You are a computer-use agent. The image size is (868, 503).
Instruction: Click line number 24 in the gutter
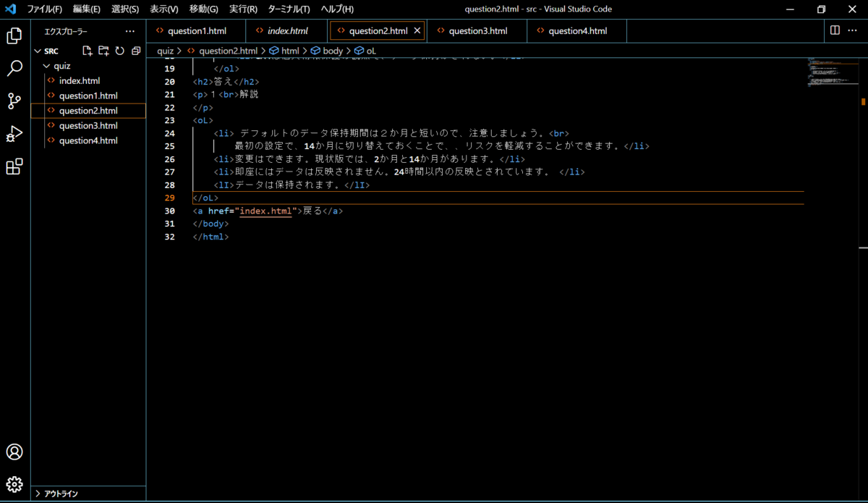(x=169, y=133)
